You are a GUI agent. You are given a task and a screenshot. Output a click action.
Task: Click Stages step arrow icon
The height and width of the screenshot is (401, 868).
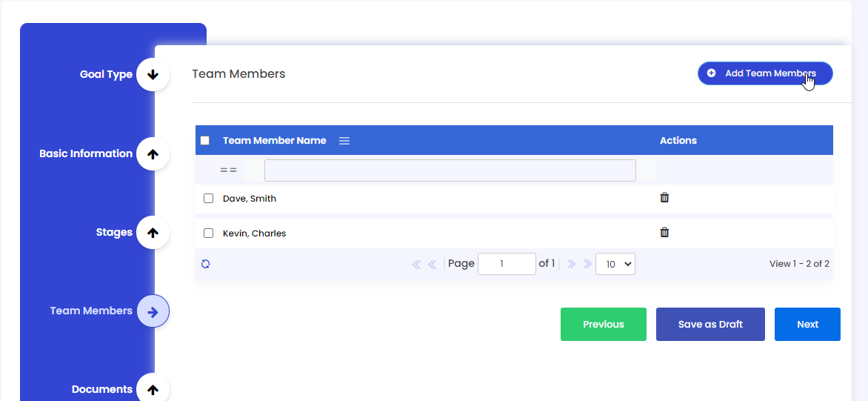153,233
